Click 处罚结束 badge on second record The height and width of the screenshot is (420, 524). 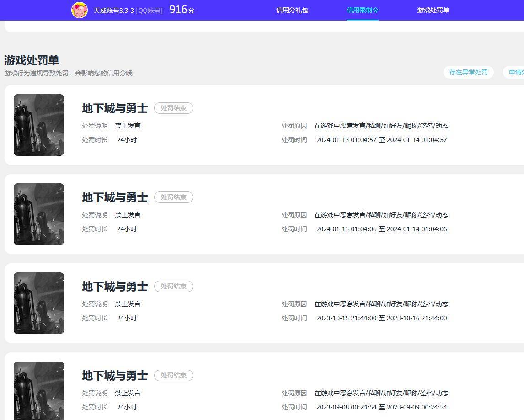tap(173, 197)
